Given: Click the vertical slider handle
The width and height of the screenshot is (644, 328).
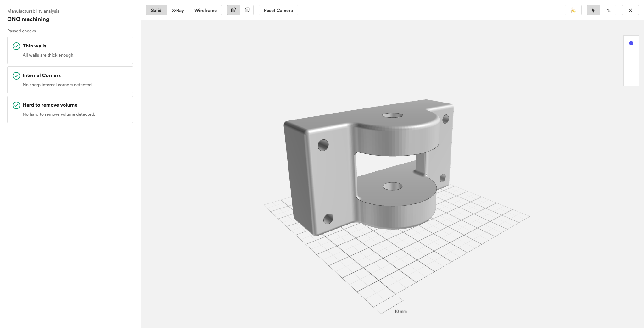Looking at the screenshot, I should (x=631, y=43).
